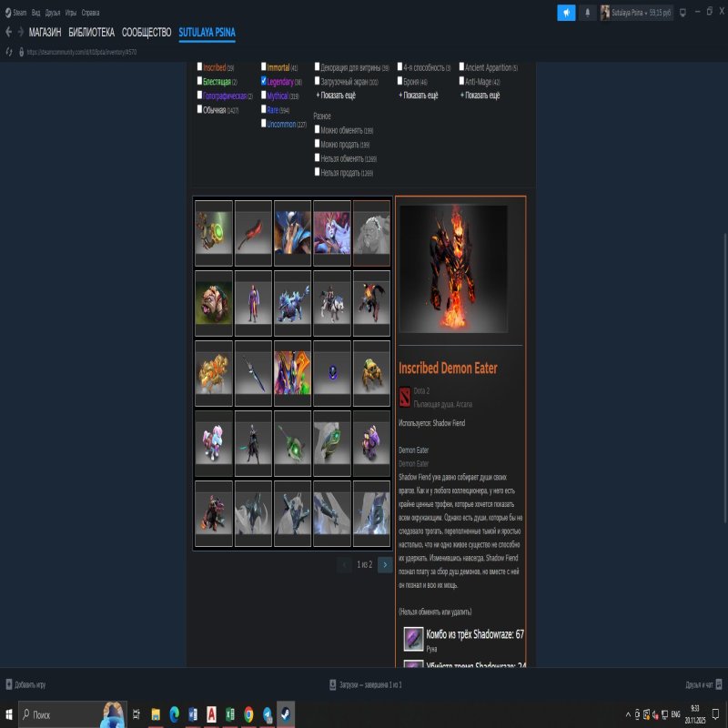Click the home icon beside the address bar
Screen dimensions: 728x728
pos(22,52)
